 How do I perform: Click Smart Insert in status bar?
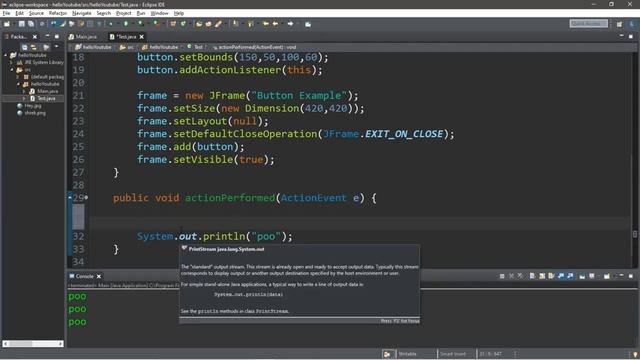point(453,354)
